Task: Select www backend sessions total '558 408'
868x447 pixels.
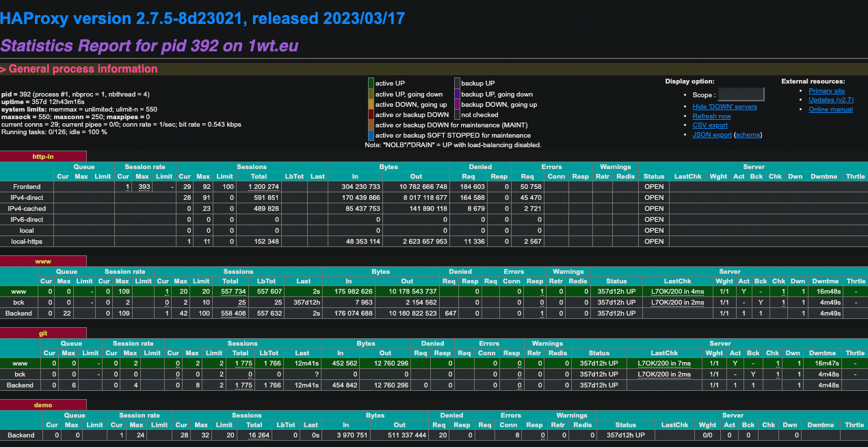Action: click(234, 314)
